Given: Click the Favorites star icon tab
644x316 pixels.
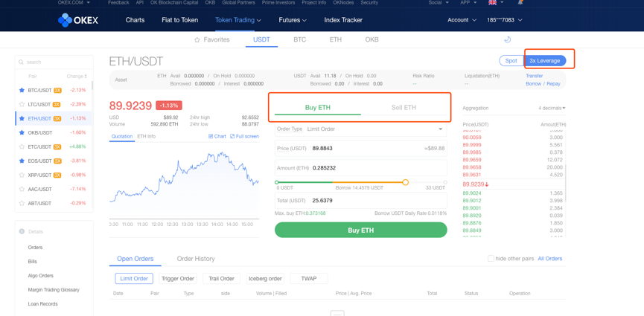Looking at the screenshot, I should click(x=197, y=40).
